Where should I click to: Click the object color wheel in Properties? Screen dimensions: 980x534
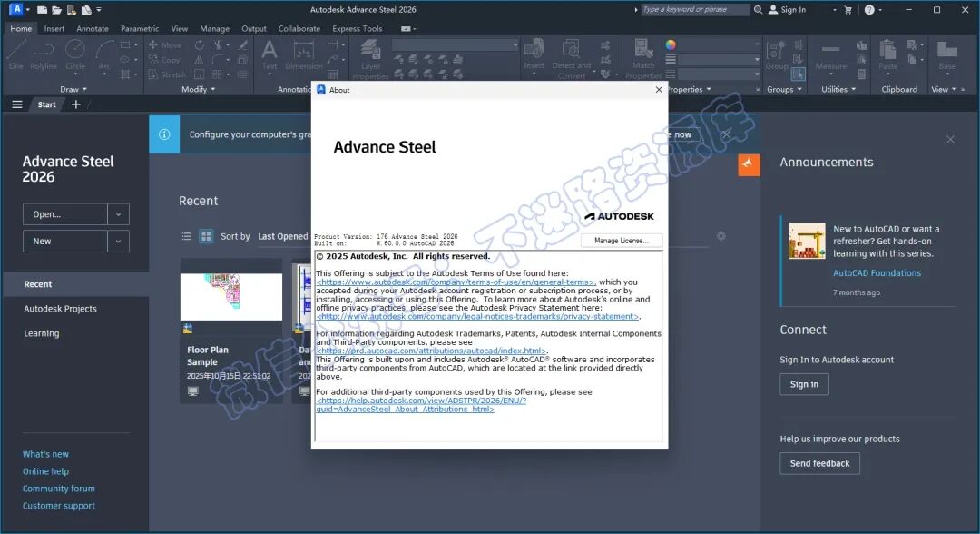[x=671, y=44]
